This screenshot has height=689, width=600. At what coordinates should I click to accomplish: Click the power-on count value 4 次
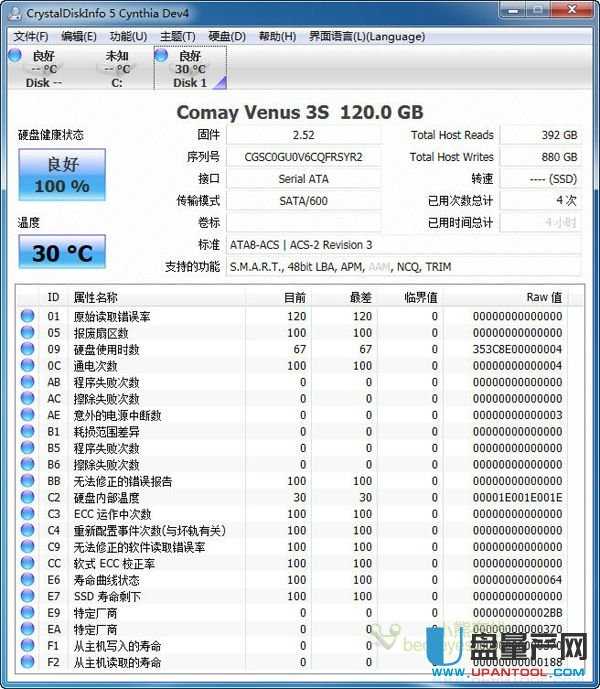pos(541,201)
